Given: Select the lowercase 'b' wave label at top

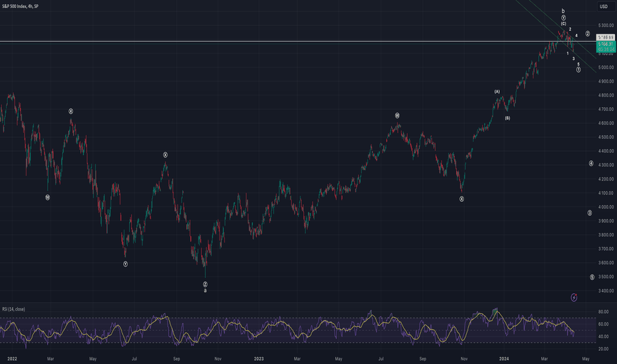Looking at the screenshot, I should pos(563,11).
